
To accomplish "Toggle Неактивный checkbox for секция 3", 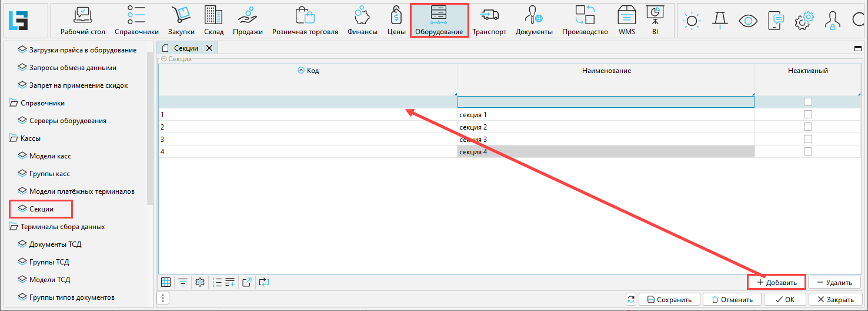I will coord(807,139).
